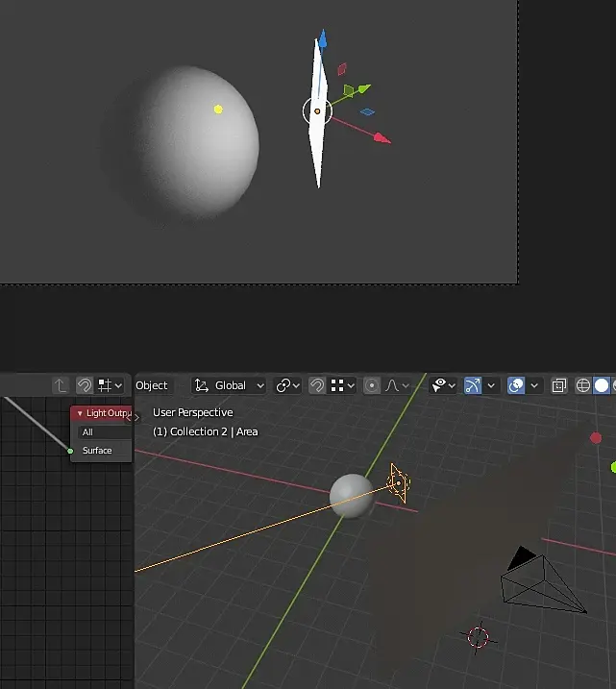Open proportional falloff curve dropdown

click(x=397, y=385)
